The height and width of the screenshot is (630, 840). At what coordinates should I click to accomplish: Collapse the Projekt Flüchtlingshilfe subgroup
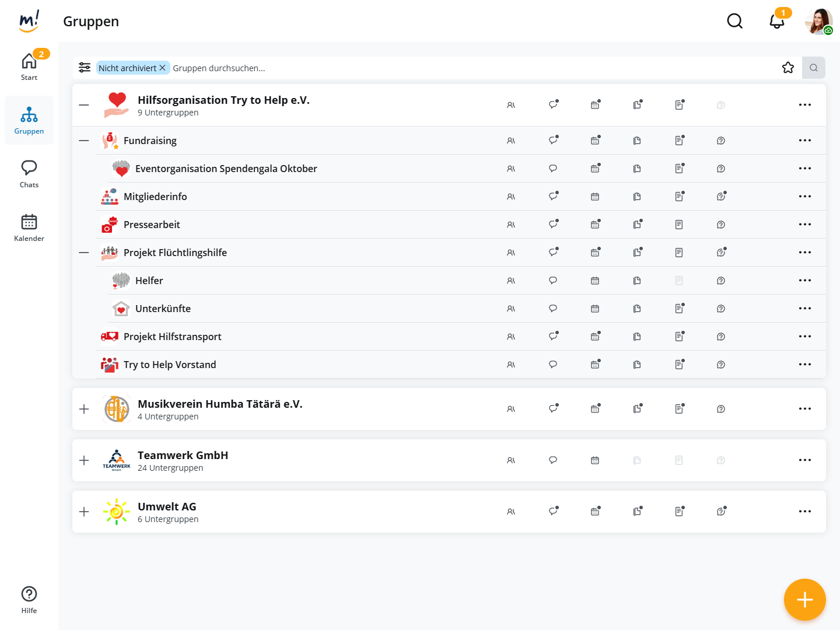(84, 253)
